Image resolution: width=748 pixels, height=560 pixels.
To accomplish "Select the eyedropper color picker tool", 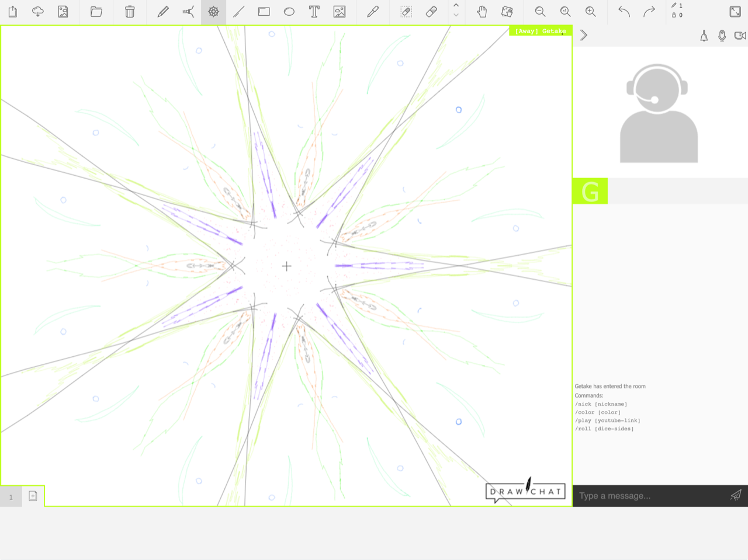I will (373, 12).
